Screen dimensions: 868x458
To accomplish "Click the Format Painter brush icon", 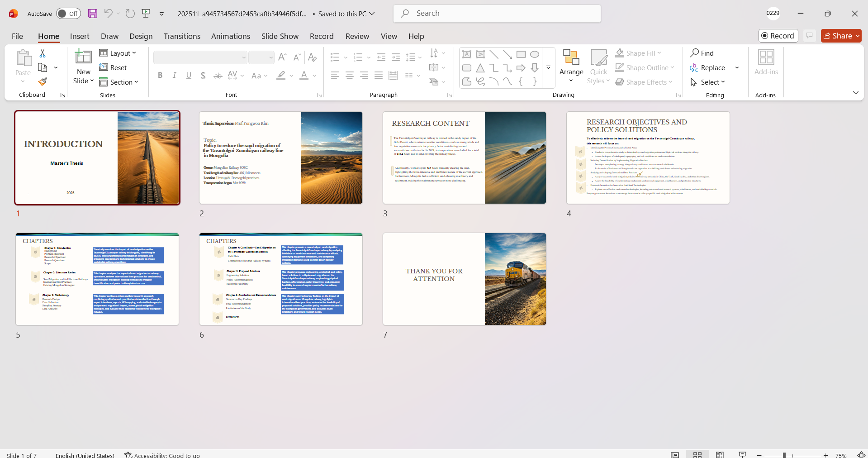I will coord(43,82).
